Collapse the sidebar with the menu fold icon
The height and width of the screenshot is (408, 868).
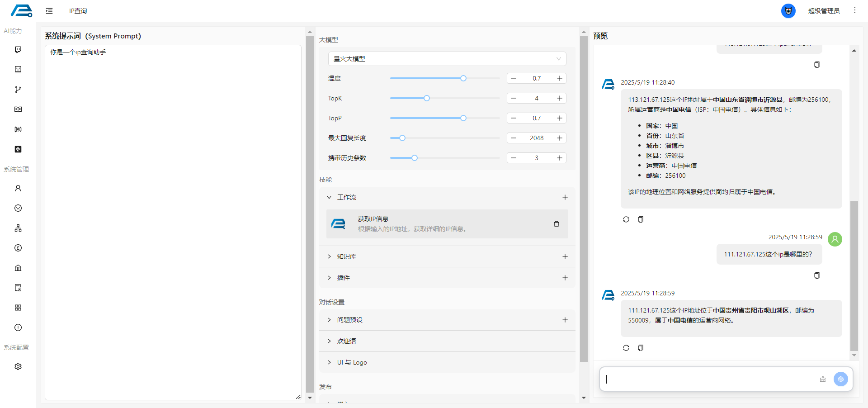pyautogui.click(x=49, y=11)
